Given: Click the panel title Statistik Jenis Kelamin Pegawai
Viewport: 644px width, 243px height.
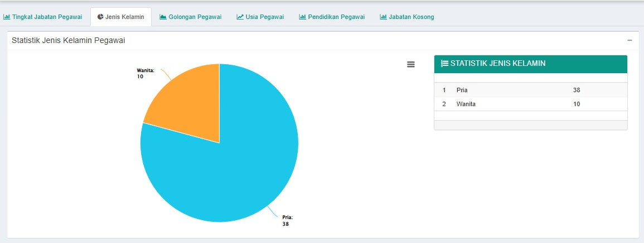Looking at the screenshot, I should point(68,40).
